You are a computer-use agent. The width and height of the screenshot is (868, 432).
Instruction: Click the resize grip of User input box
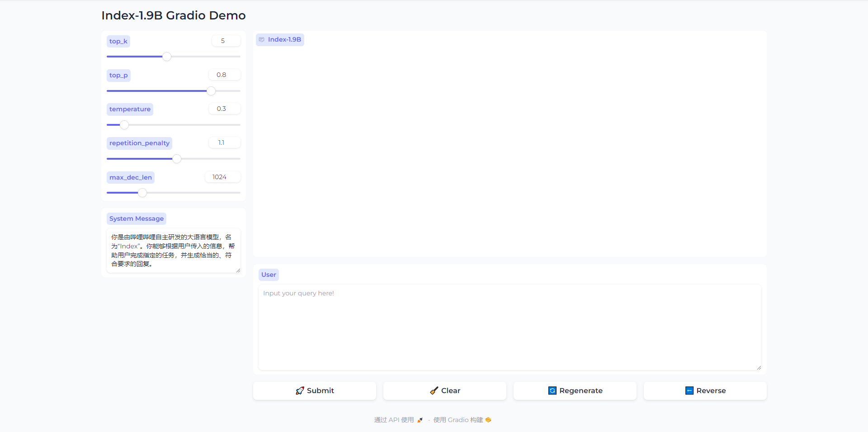[x=759, y=368]
